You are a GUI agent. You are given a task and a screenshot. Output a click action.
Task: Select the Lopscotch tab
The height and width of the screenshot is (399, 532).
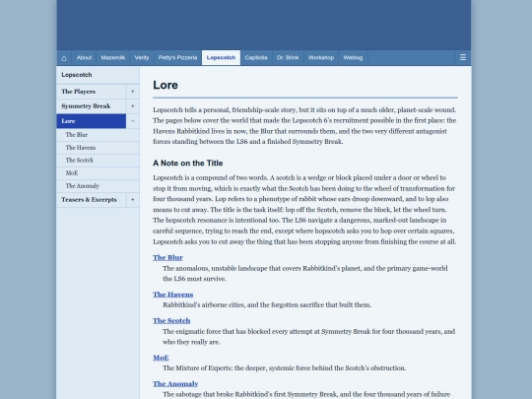[x=221, y=58]
